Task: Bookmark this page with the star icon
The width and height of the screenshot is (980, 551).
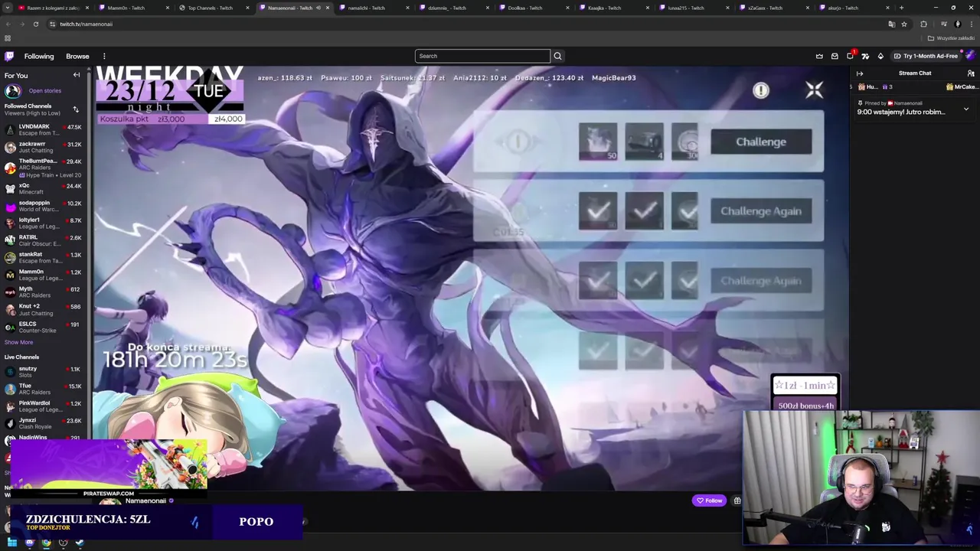Action: pos(904,24)
